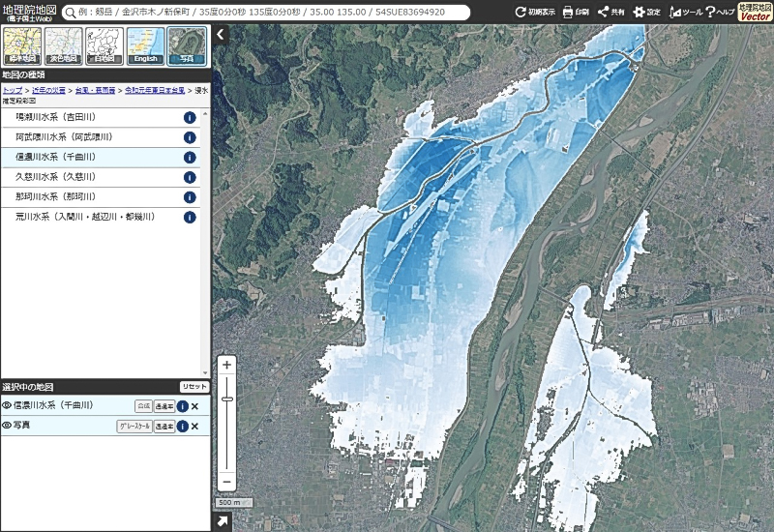
Task: Click the search magnifier icon
Action: click(71, 12)
